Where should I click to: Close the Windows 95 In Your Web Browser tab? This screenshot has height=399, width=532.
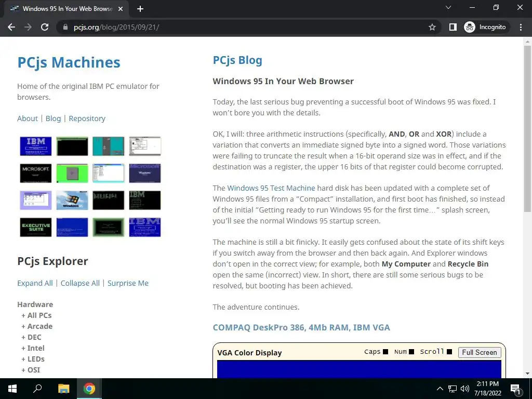point(121,9)
